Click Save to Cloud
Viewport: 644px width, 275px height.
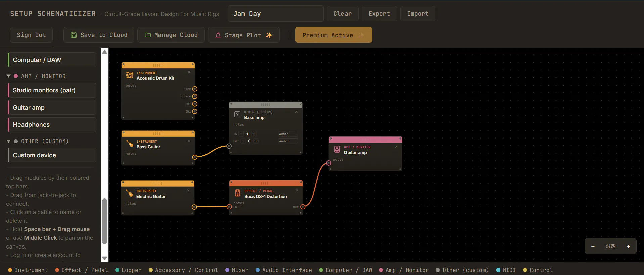[99, 35]
